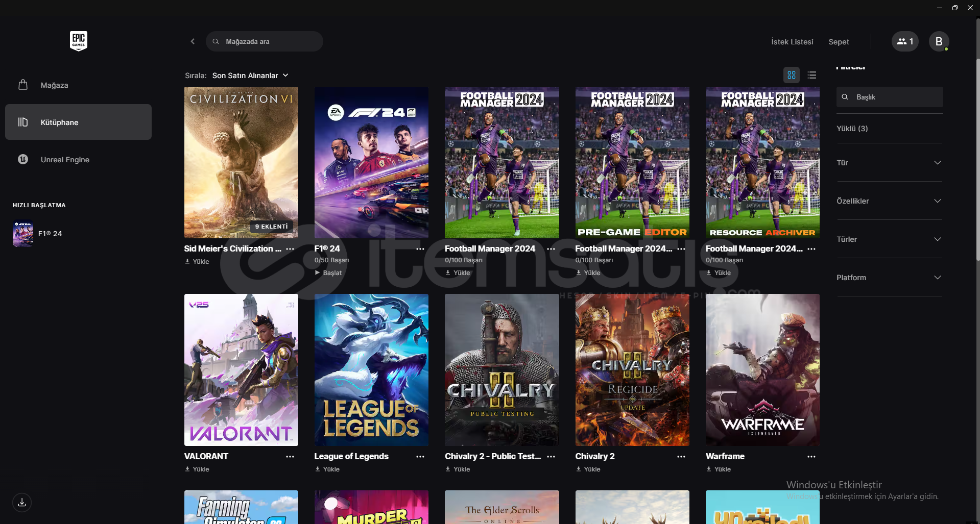The image size is (980, 524).
Task: Open options menu for Sid Meier's Civilization
Action: [x=290, y=249]
